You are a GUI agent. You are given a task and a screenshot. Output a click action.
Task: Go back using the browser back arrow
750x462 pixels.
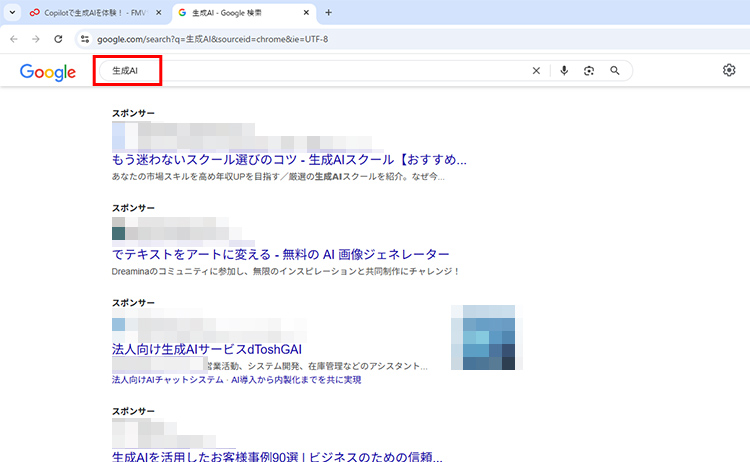pyautogui.click(x=13, y=39)
